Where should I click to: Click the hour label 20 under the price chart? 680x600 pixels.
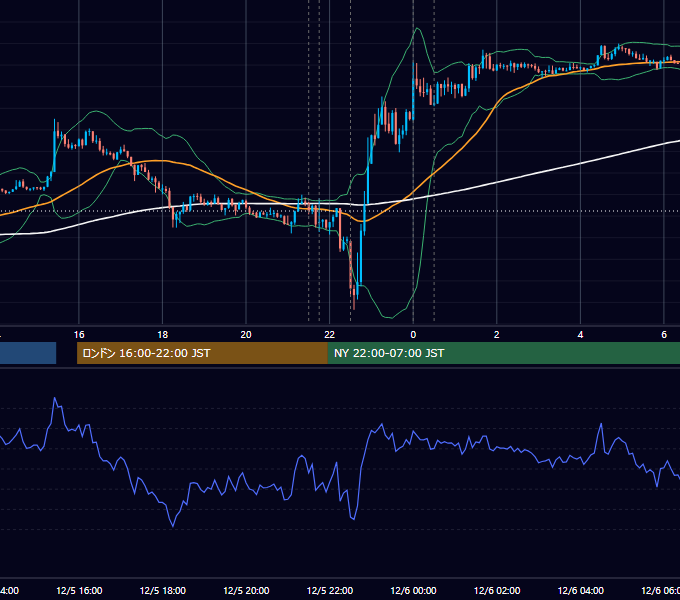click(246, 335)
